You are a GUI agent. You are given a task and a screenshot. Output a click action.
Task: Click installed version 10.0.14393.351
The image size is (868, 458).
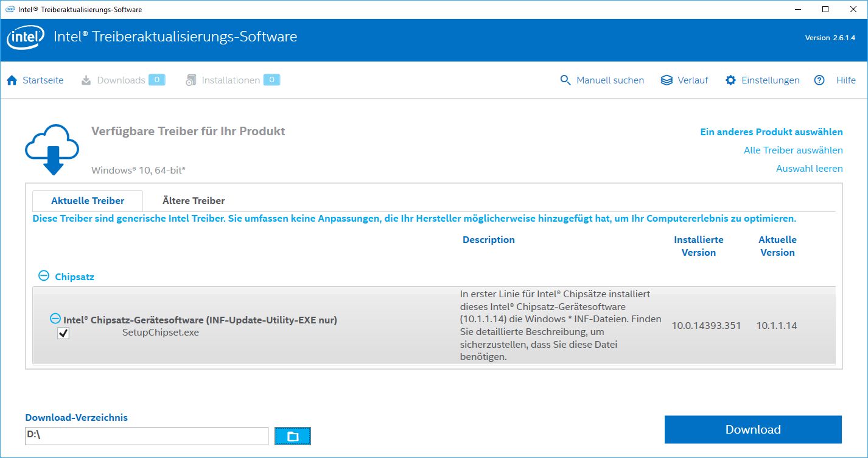point(706,325)
